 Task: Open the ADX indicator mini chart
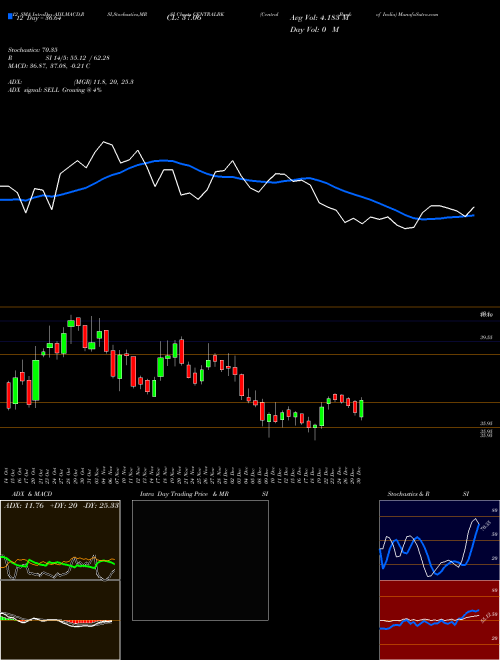click(60, 540)
